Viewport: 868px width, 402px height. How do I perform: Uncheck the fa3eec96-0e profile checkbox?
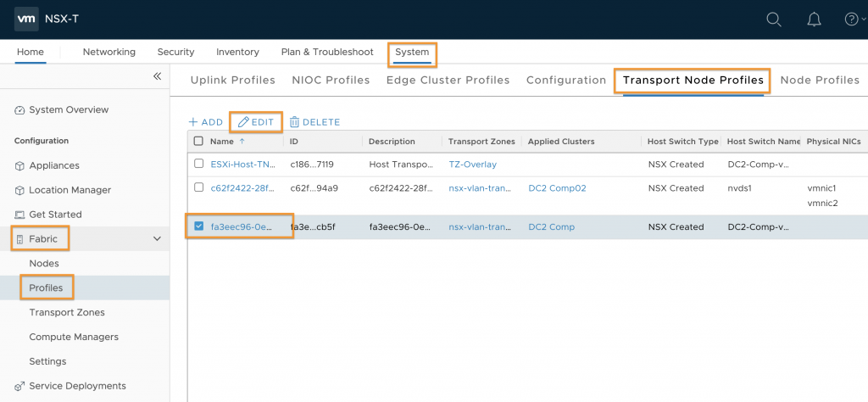pos(198,226)
